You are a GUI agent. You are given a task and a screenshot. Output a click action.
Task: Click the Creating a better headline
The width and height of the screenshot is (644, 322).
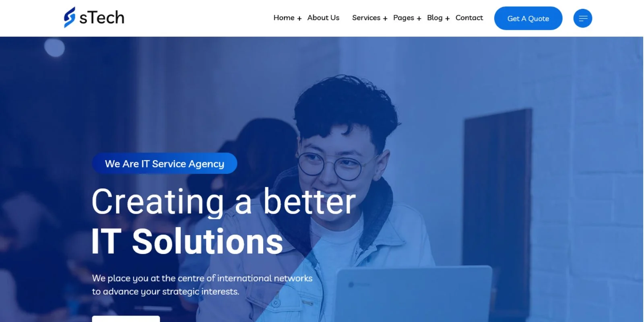[x=224, y=202]
